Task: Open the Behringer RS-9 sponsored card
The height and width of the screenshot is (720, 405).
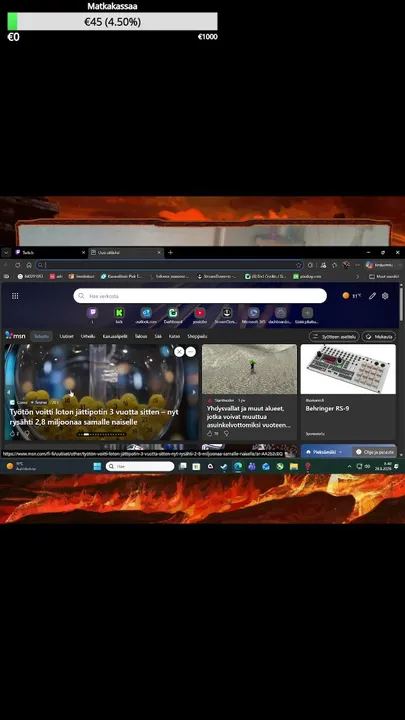Action: [348, 392]
